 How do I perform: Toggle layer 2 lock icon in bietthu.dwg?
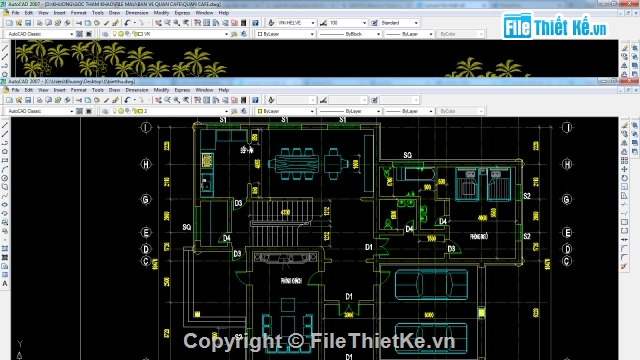pyautogui.click(x=135, y=111)
